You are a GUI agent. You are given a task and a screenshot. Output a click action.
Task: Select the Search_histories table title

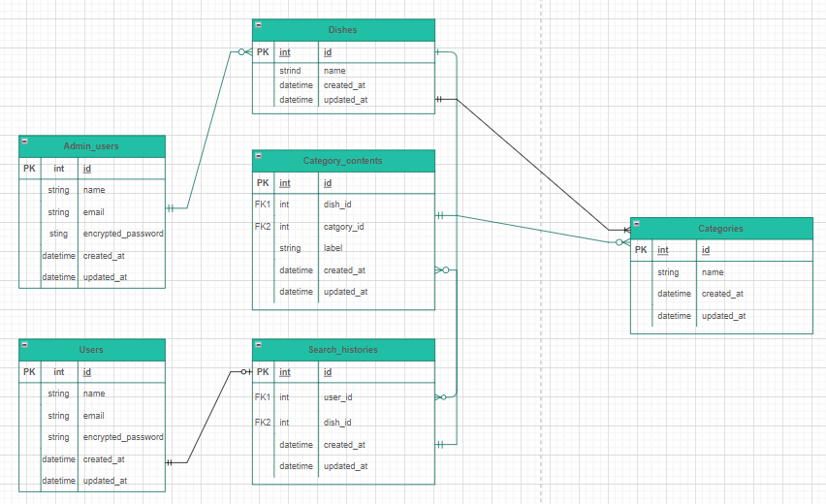(343, 350)
